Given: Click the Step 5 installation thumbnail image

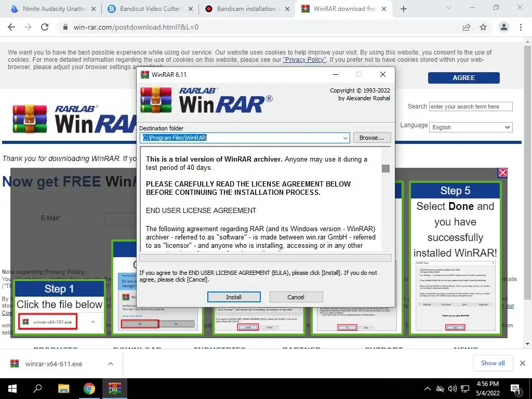Looking at the screenshot, I should pyautogui.click(x=455, y=296).
